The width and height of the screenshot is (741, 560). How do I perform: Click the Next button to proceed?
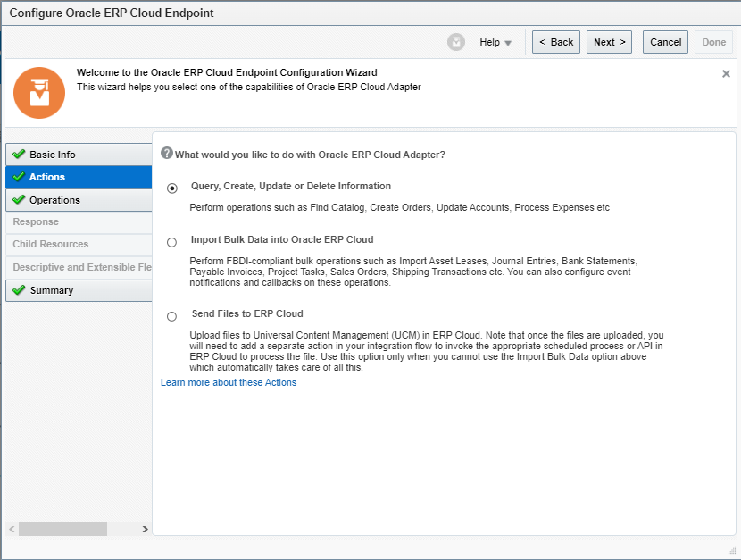(x=609, y=41)
